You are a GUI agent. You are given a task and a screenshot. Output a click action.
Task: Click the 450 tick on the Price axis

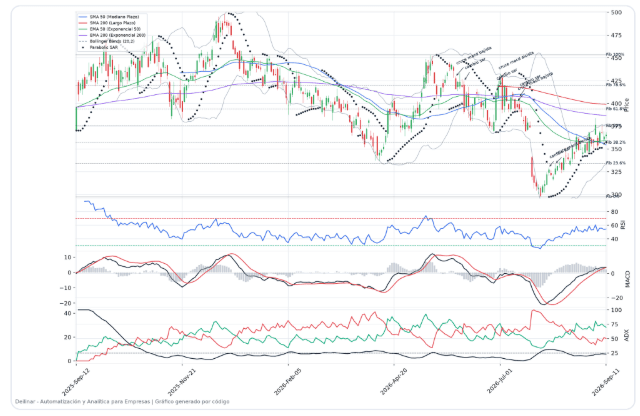coord(616,58)
